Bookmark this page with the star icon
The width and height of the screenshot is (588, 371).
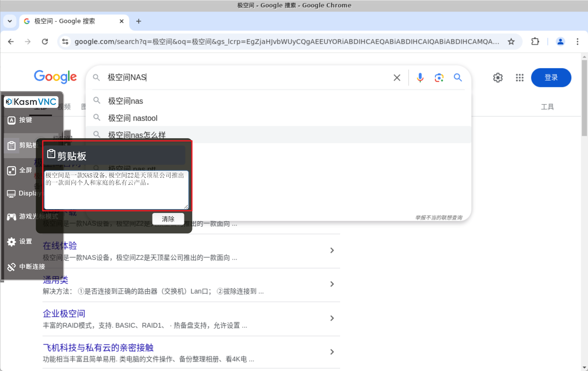point(511,41)
